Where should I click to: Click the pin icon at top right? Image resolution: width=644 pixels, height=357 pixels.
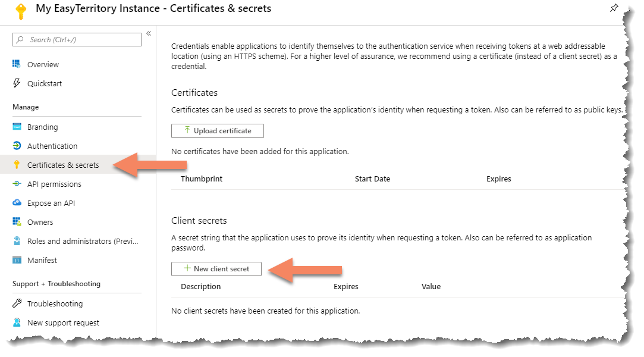pos(614,8)
